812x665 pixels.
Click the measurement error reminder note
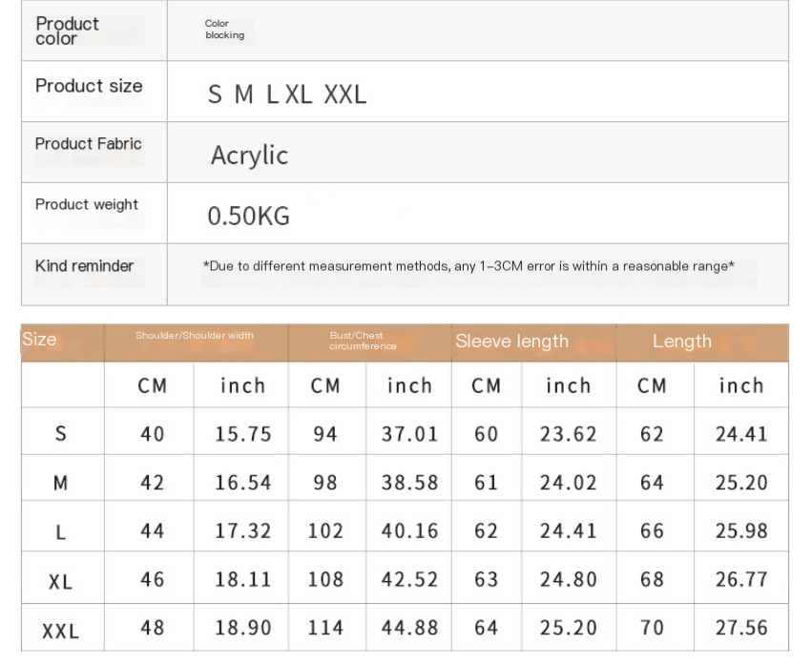[x=468, y=266]
